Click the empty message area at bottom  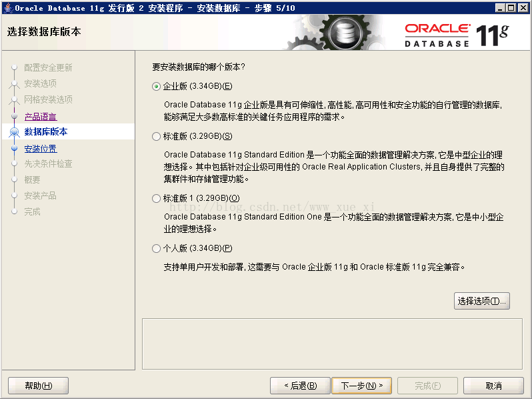332,344
